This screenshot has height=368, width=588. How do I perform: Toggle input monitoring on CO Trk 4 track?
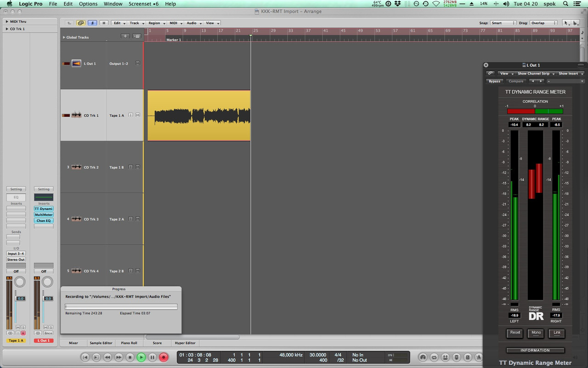[x=130, y=271]
